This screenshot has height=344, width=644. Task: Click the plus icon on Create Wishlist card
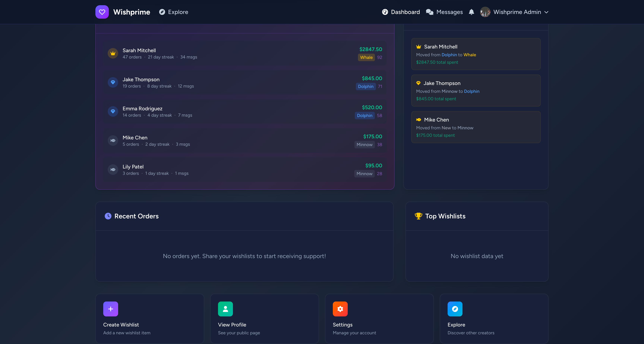(x=110, y=309)
